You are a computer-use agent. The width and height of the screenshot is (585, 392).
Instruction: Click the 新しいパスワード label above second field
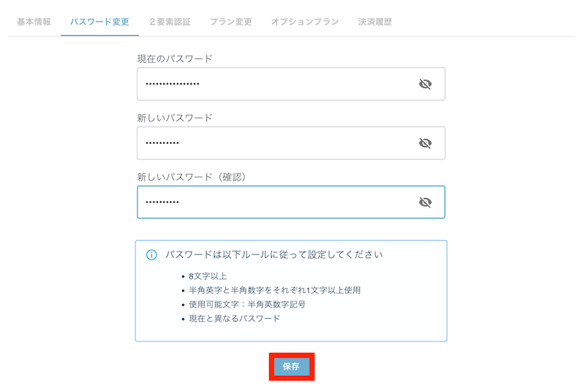tap(175, 118)
